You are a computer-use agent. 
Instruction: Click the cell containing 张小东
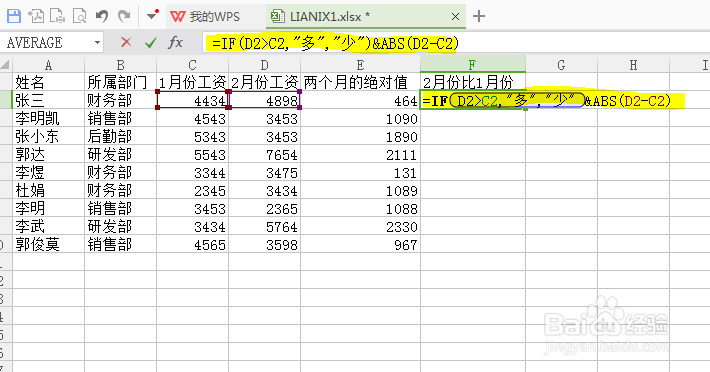pos(48,137)
